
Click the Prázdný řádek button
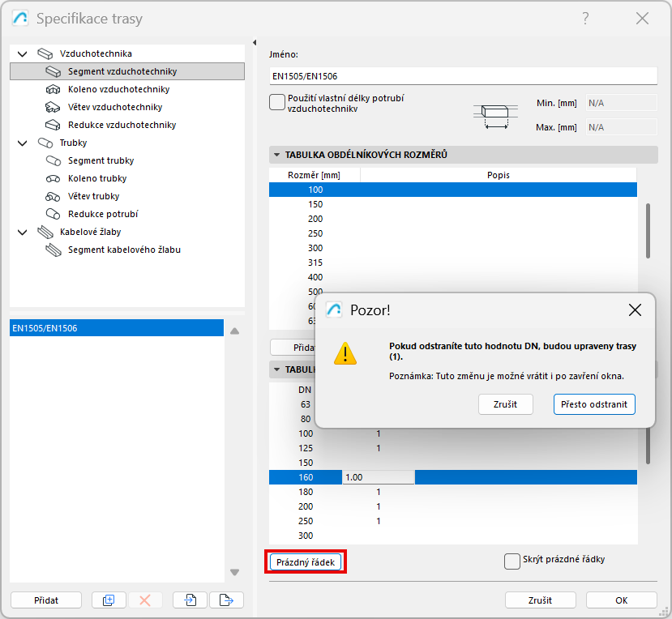pos(306,562)
